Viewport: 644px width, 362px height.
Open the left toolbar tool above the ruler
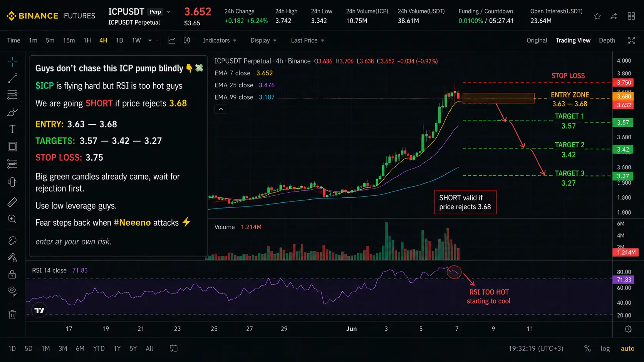12,182
